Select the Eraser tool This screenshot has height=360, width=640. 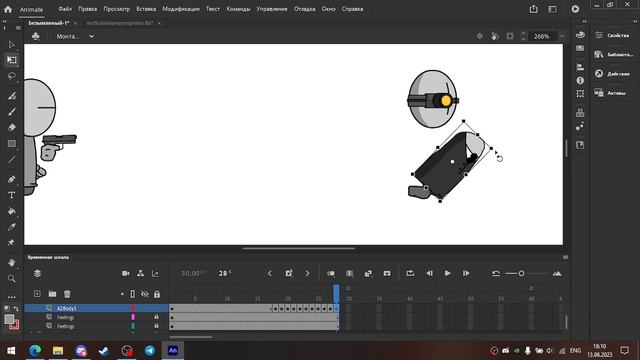(11, 127)
